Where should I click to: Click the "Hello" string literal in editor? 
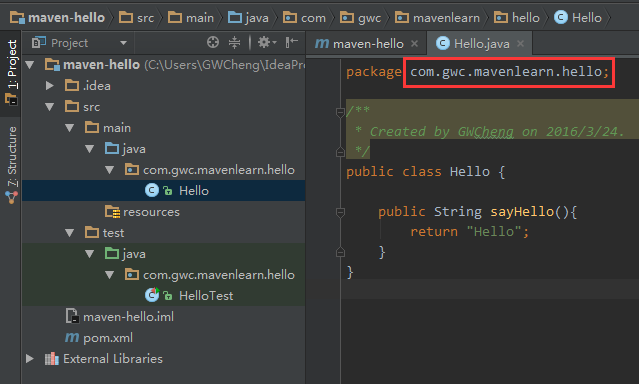[494, 232]
